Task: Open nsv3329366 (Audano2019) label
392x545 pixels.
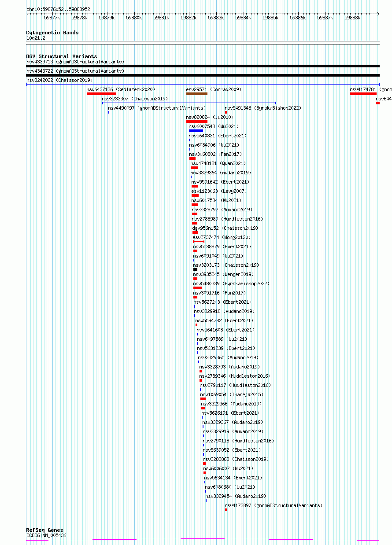Action: coord(231,404)
